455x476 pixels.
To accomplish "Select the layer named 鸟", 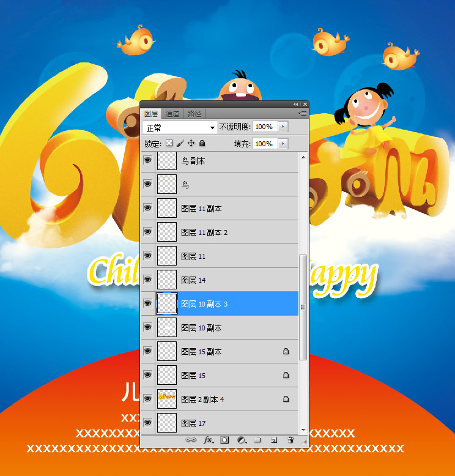I will pyautogui.click(x=185, y=185).
